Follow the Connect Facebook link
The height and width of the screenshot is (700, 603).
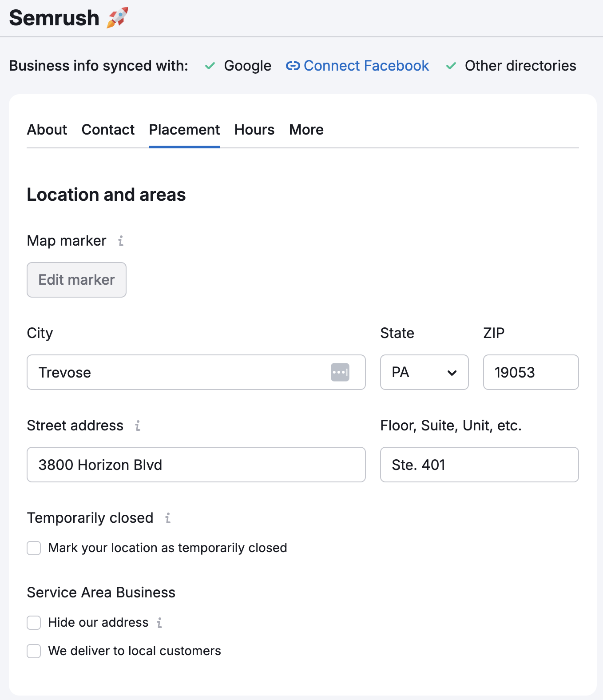pyautogui.click(x=366, y=66)
